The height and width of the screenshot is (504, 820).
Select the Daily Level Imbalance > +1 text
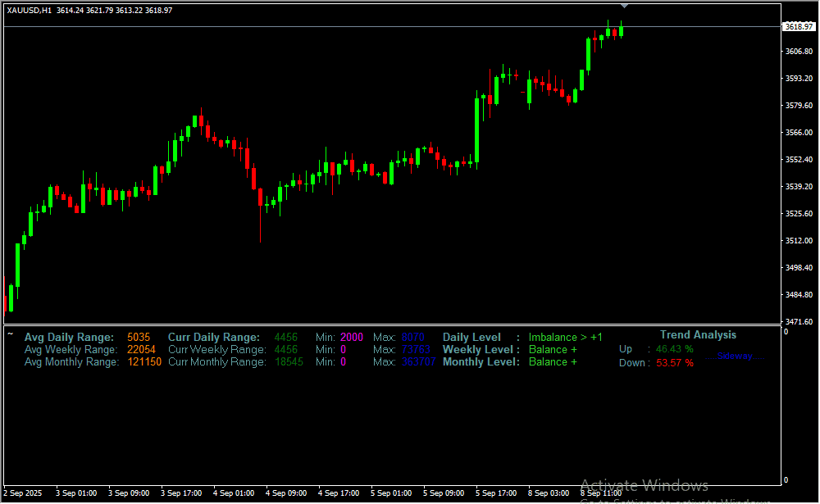[x=565, y=337]
